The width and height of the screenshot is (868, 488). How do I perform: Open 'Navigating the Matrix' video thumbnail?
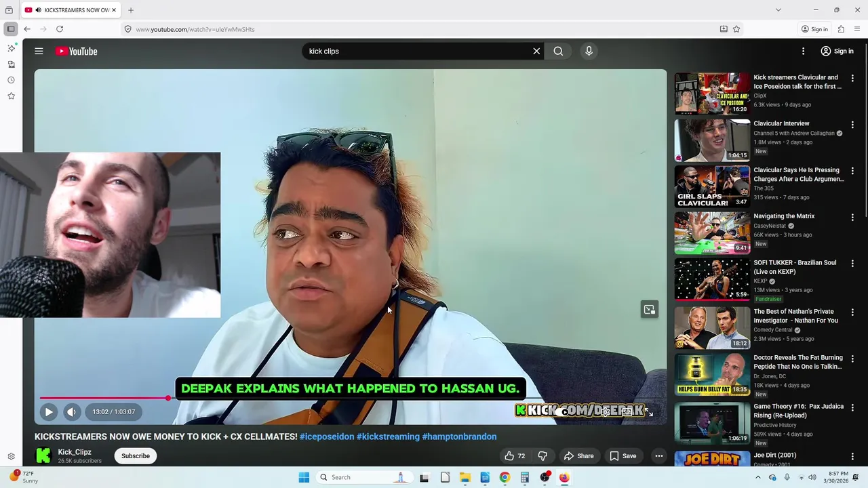712,232
